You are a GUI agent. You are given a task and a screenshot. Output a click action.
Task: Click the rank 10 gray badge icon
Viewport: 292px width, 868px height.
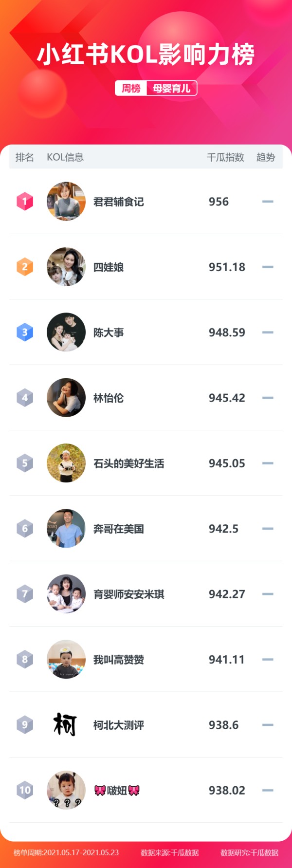(25, 790)
